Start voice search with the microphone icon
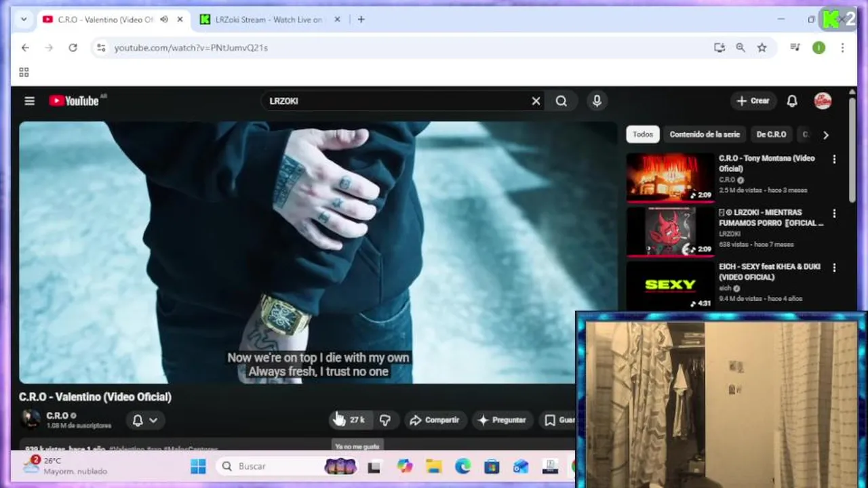 click(x=597, y=101)
